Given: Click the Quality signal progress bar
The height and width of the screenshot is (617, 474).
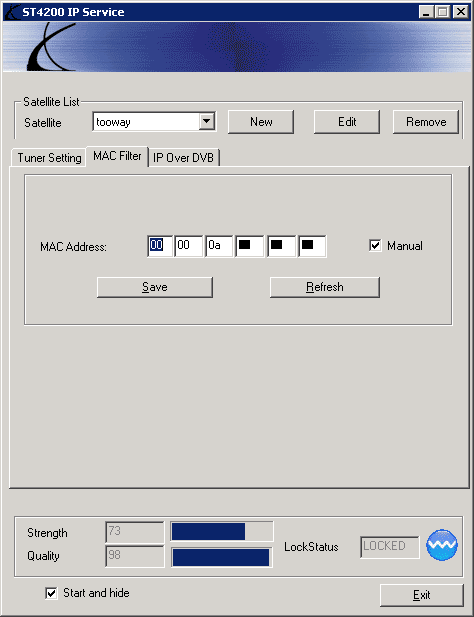Looking at the screenshot, I should 222,557.
